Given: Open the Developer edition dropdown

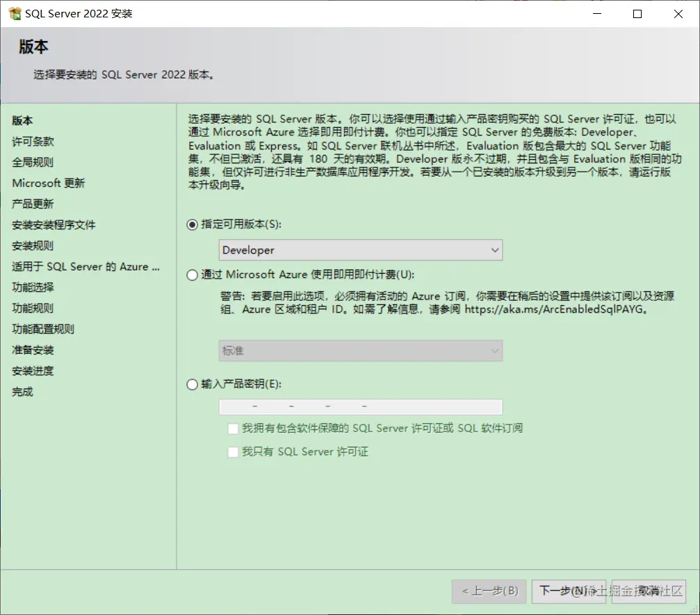Looking at the screenshot, I should (361, 250).
